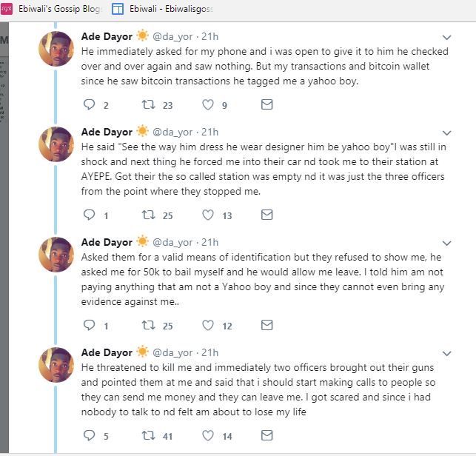Viewport: 476px width, 456px height.
Task: Reply to the threatened-to-kill tweet
Action: [90, 435]
